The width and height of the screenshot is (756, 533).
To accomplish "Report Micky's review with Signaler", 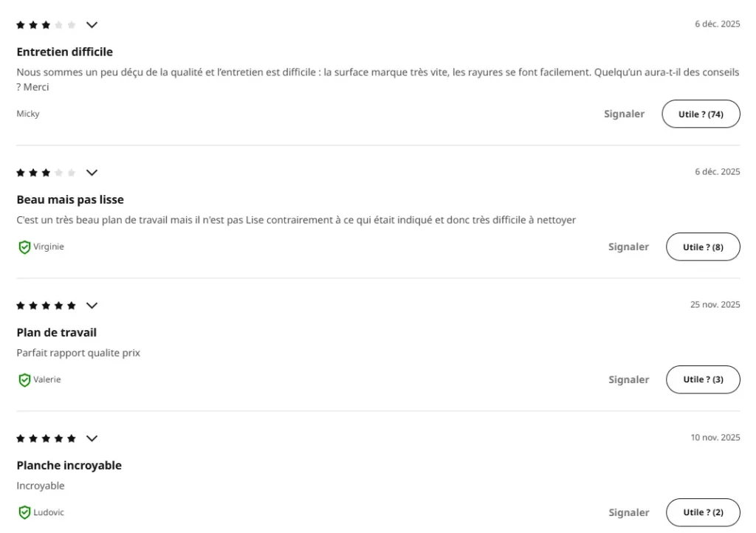I will pos(624,114).
